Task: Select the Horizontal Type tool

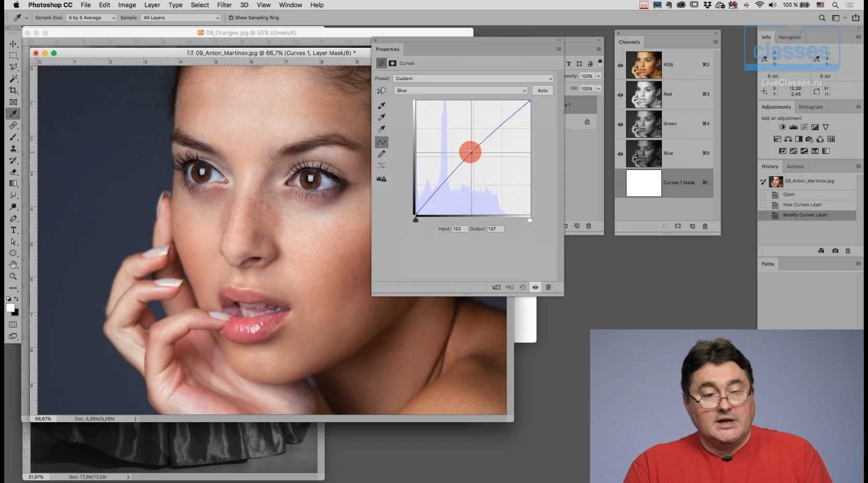Action: pyautogui.click(x=14, y=230)
